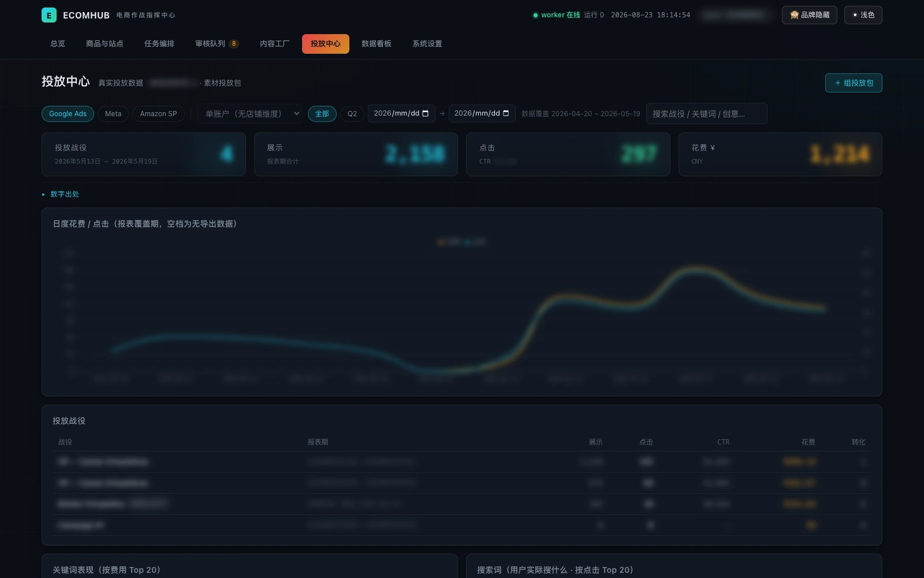Click the worker 在线 status indicator

click(556, 15)
